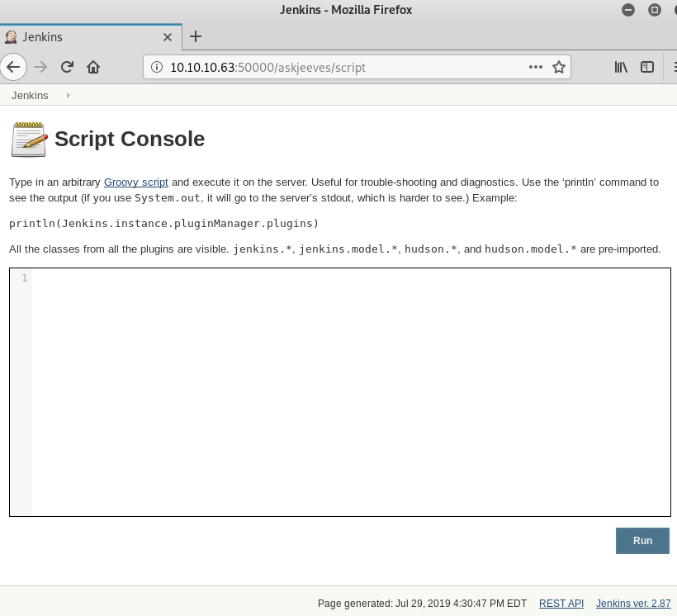Focus the script editor text area
Viewport: 677px width, 616px height.
click(340, 392)
